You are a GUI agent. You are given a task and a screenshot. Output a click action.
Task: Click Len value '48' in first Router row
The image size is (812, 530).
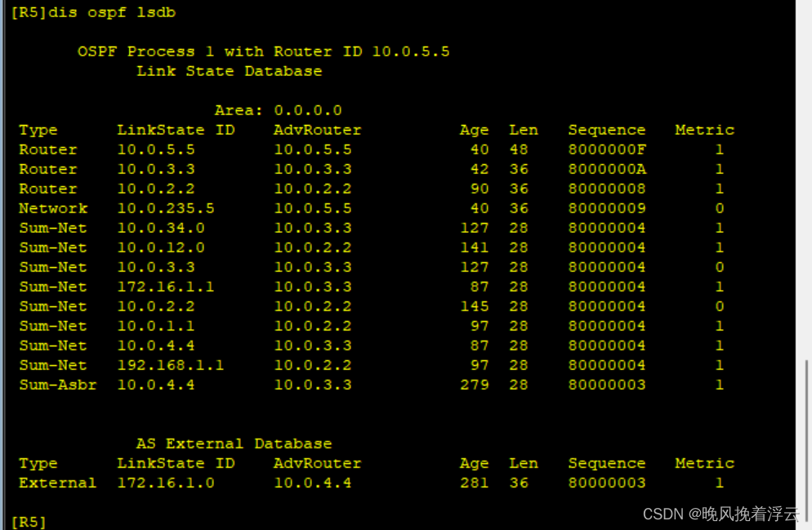[x=519, y=149]
